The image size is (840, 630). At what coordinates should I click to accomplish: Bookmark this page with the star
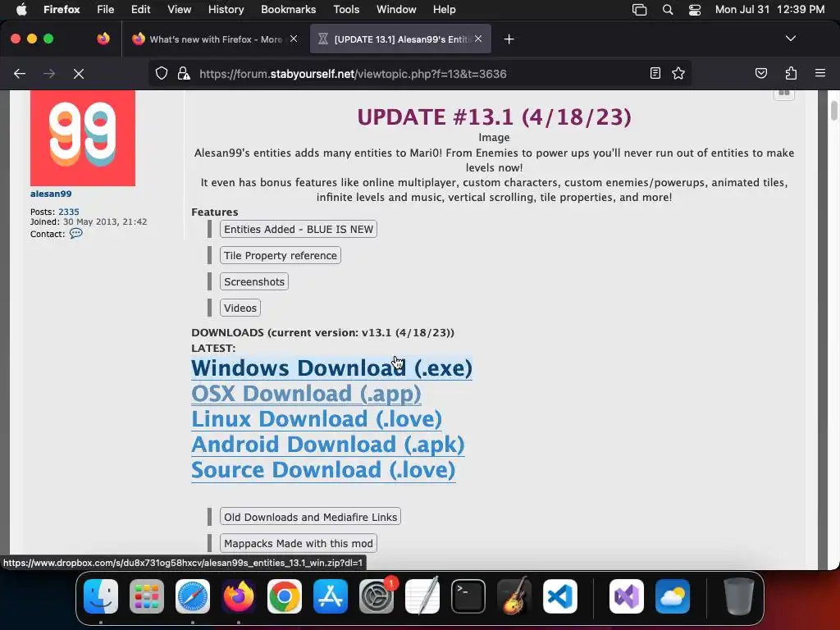(678, 73)
